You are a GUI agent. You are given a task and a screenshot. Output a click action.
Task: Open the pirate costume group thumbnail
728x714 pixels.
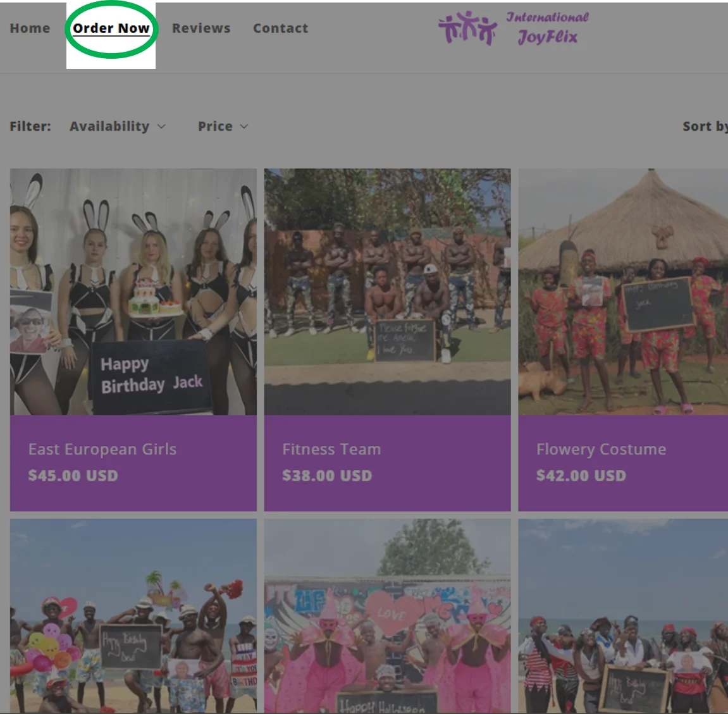623,616
